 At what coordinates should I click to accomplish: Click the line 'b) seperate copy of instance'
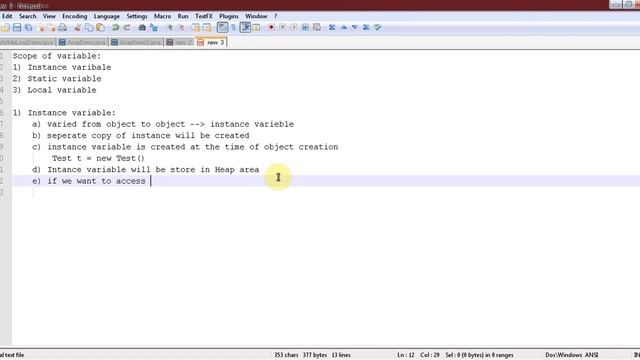pos(141,136)
